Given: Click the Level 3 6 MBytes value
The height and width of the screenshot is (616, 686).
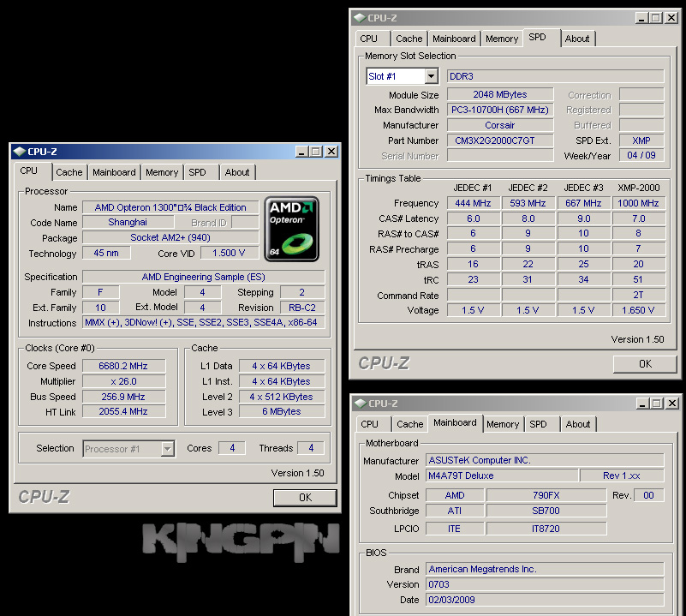Looking at the screenshot, I should 282,411.
